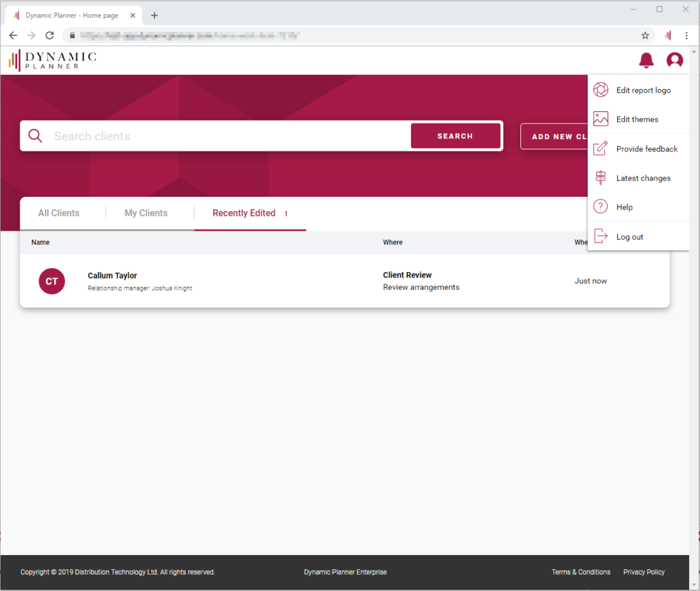Open Chrome's three-dot menu

click(x=687, y=35)
